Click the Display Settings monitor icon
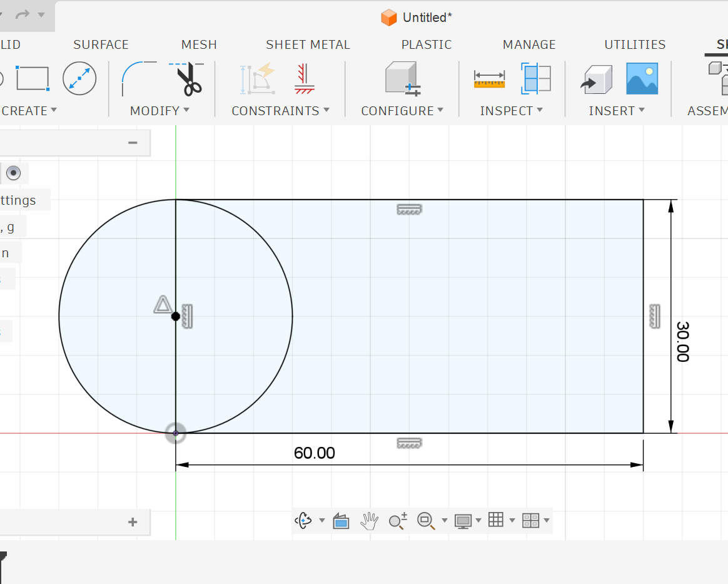 tap(463, 521)
